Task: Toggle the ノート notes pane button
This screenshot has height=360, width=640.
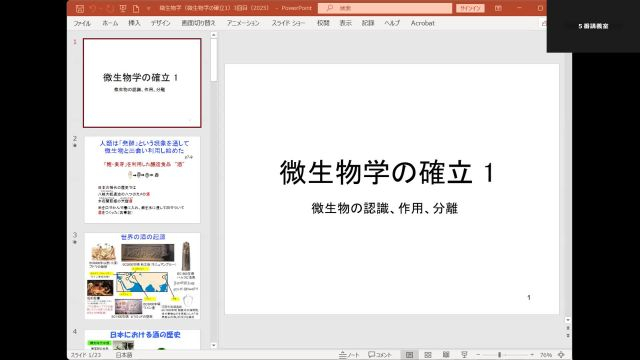Action: [349, 355]
